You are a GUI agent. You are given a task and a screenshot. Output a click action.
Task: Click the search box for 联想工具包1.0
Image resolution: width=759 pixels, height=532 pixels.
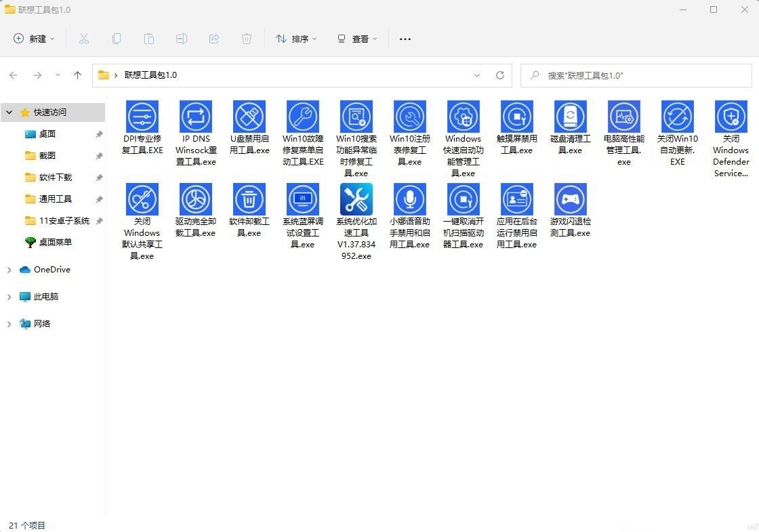click(x=636, y=75)
